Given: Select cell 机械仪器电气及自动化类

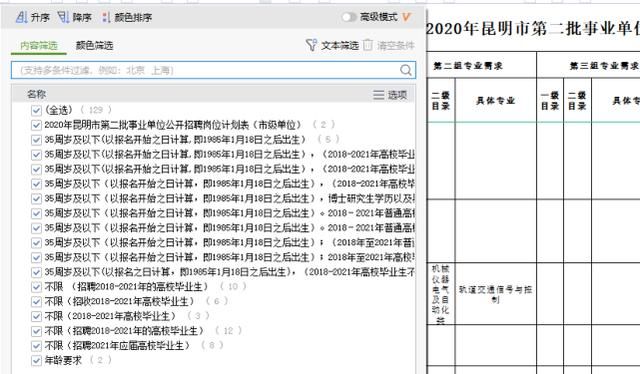Looking at the screenshot, I should click(x=441, y=294).
